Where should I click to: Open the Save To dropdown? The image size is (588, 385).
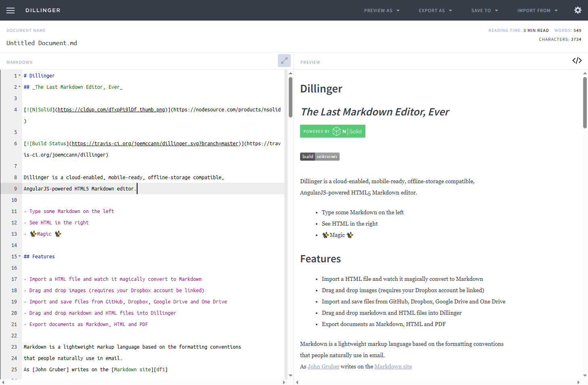[x=484, y=10]
